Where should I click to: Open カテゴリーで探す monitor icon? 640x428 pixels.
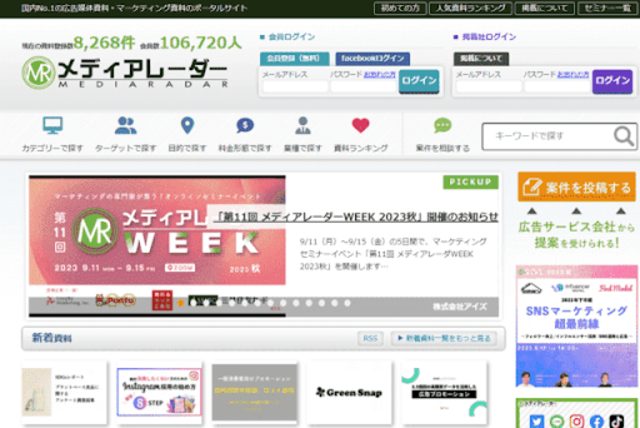(x=53, y=125)
